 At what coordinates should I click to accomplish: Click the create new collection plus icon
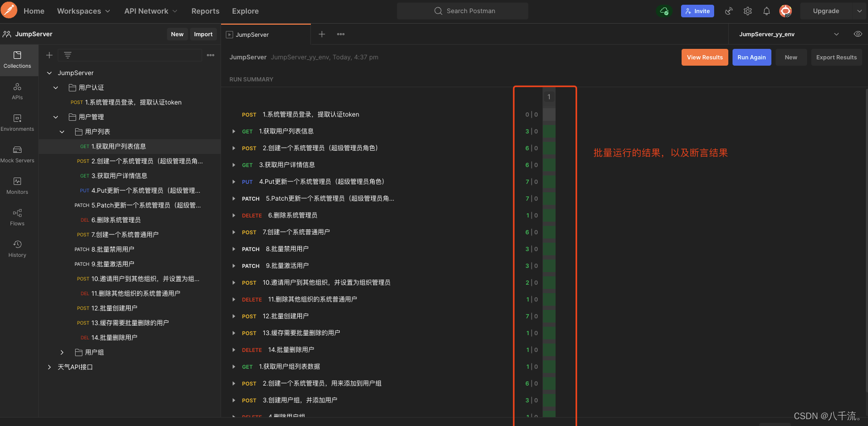pos(49,55)
